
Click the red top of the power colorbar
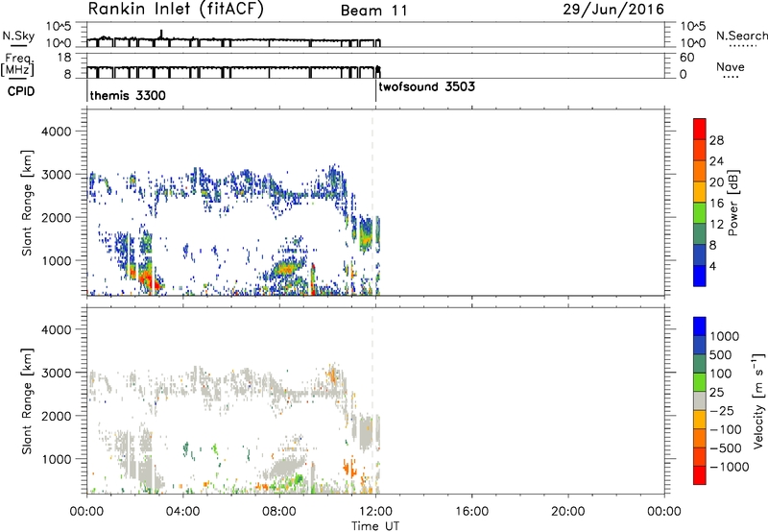point(700,129)
